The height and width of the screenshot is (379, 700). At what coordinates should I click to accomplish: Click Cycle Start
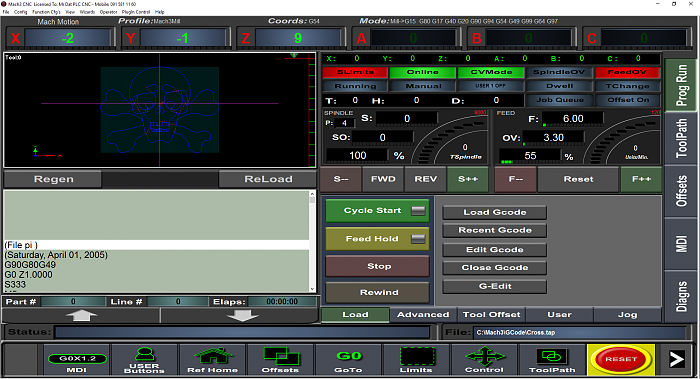[377, 211]
